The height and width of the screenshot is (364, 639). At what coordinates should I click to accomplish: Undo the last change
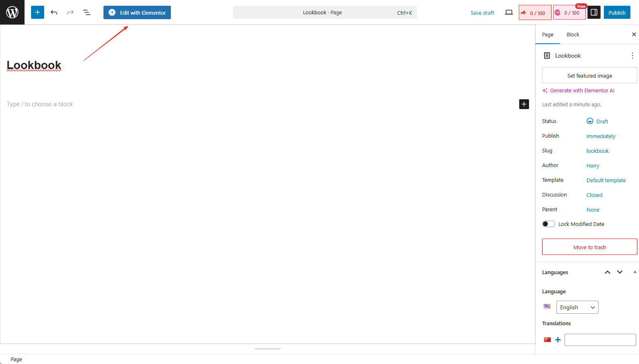pyautogui.click(x=54, y=12)
